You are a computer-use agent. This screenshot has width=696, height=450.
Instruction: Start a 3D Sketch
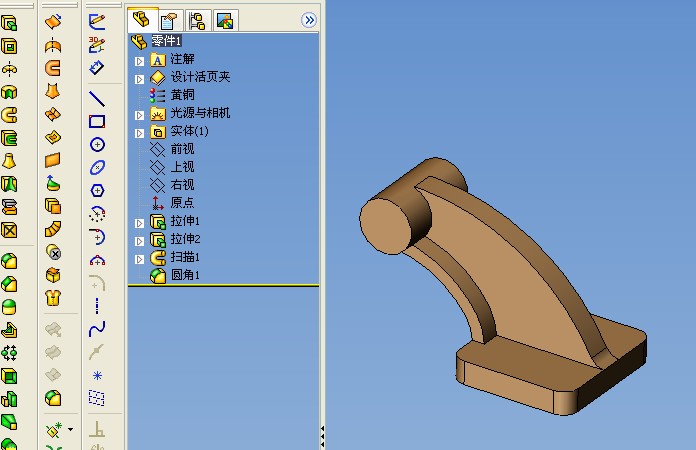tap(97, 45)
